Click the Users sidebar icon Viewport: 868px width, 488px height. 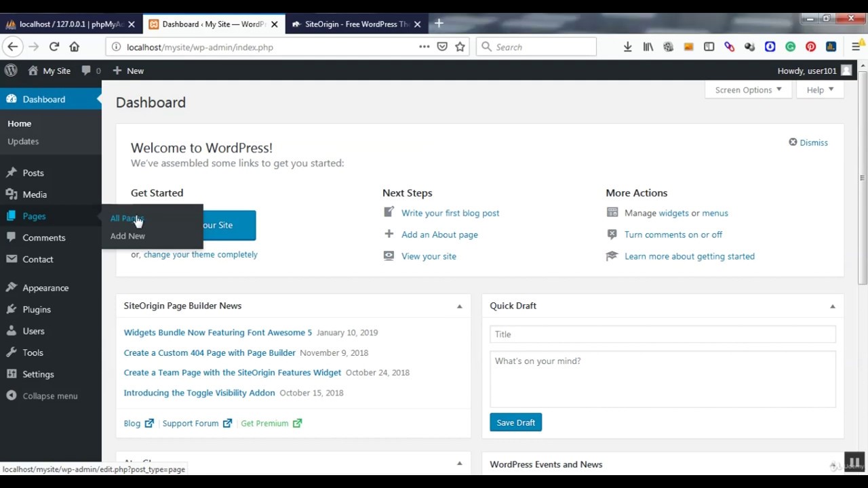tap(11, 331)
